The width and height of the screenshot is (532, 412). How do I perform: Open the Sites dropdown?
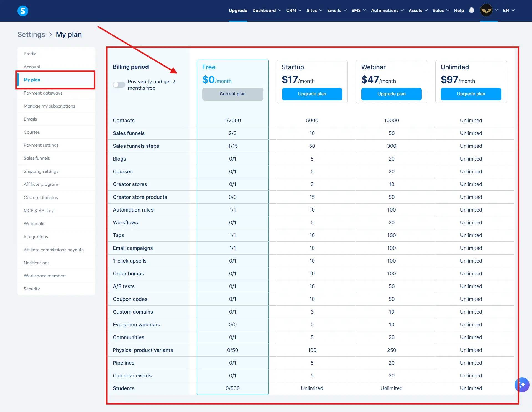click(314, 10)
